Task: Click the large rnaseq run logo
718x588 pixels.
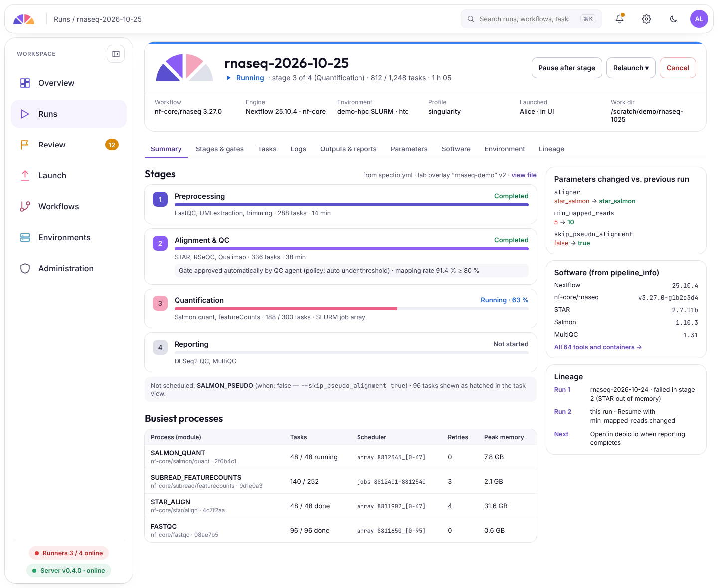Action: (184, 67)
